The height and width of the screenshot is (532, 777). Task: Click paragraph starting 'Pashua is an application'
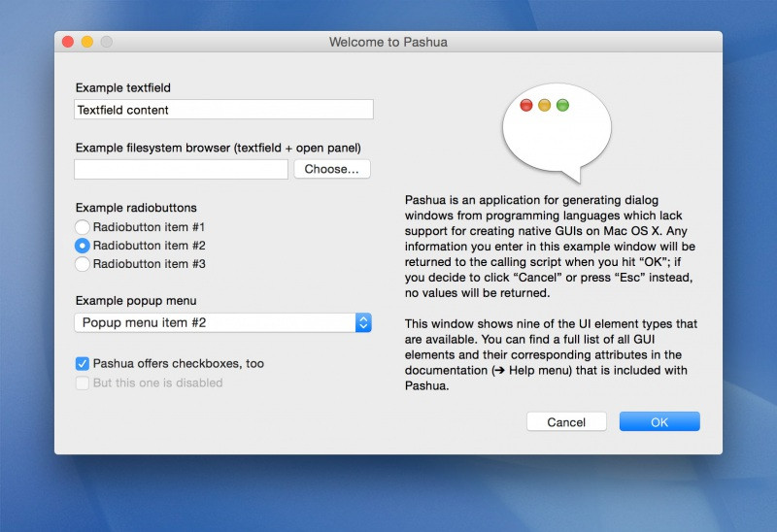coord(550,247)
